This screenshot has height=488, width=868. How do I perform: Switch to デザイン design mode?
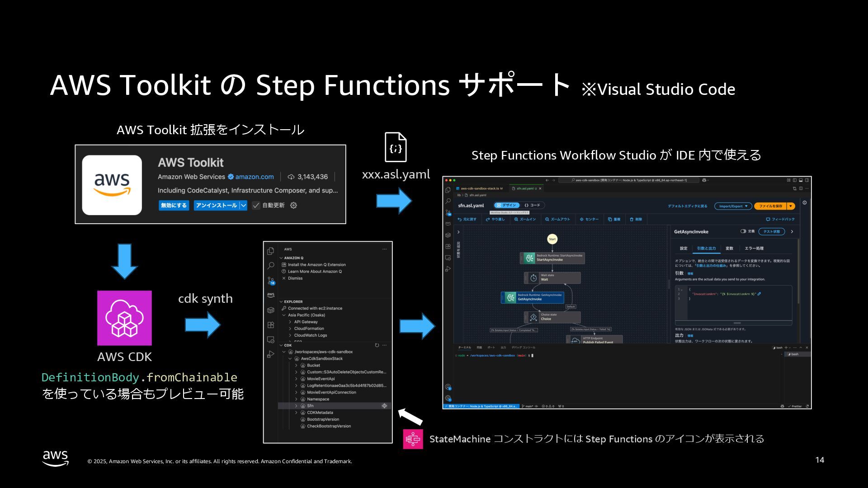click(506, 205)
